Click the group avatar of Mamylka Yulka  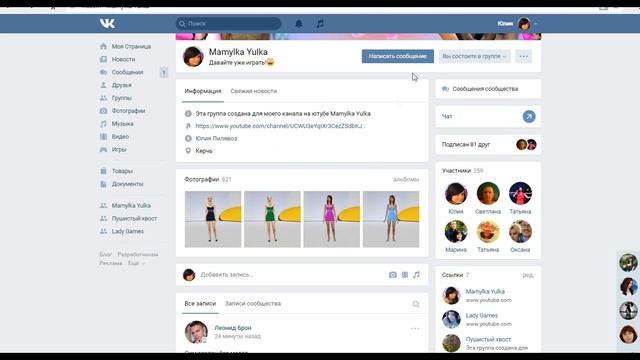[193, 56]
